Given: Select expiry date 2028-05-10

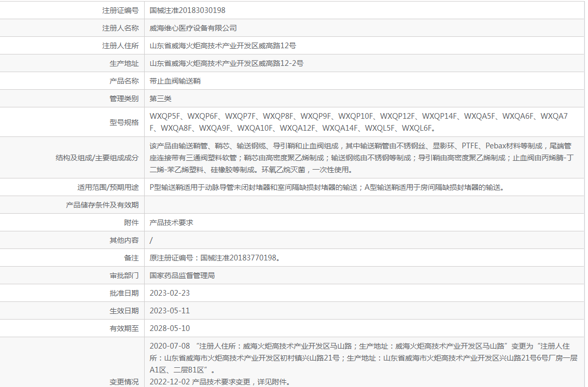Looking at the screenshot, I should point(170,328).
